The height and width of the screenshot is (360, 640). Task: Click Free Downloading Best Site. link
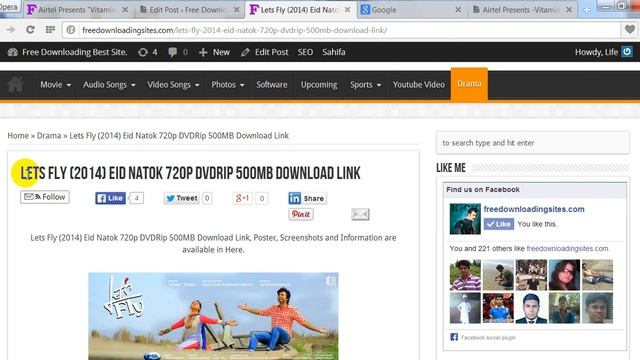coord(75,52)
